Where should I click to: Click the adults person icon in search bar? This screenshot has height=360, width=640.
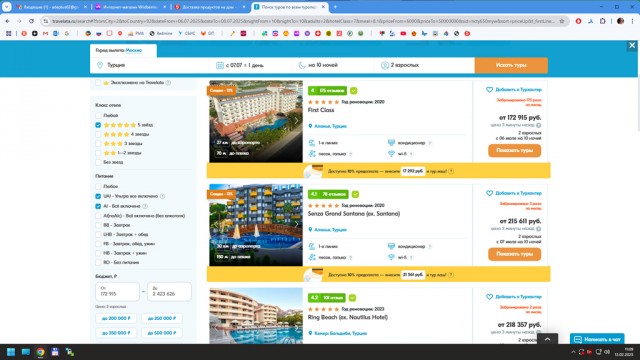(384, 65)
